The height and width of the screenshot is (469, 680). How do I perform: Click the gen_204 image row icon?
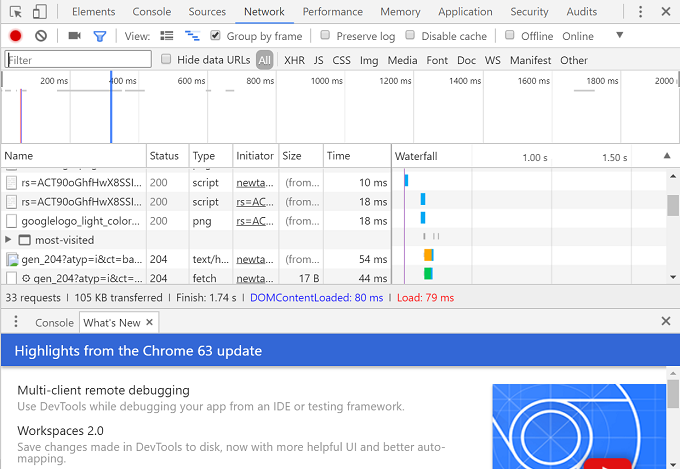point(12,259)
